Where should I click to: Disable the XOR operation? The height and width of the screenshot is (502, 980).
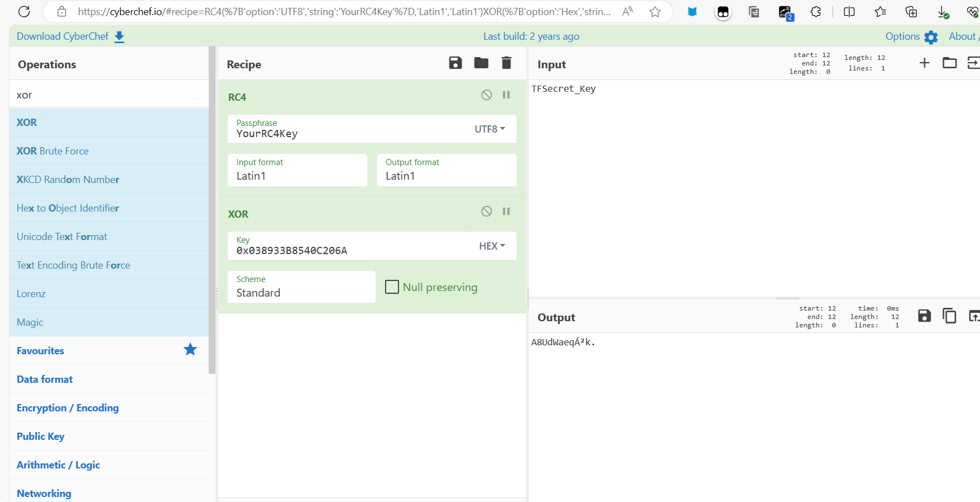tap(486, 211)
